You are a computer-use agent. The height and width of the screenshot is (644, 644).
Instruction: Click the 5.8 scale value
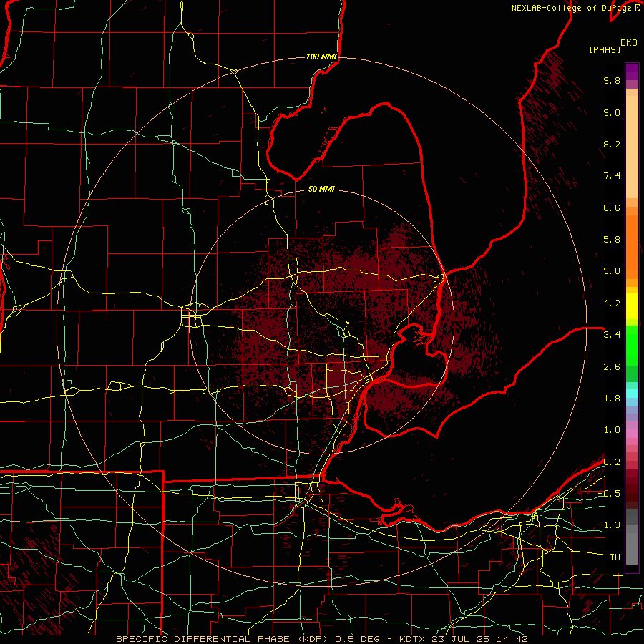pos(612,240)
